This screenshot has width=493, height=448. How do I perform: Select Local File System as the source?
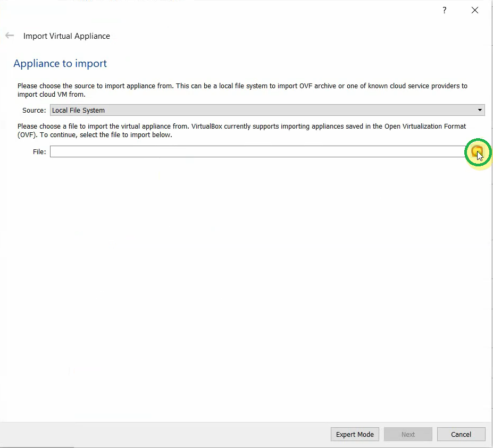pyautogui.click(x=213, y=110)
